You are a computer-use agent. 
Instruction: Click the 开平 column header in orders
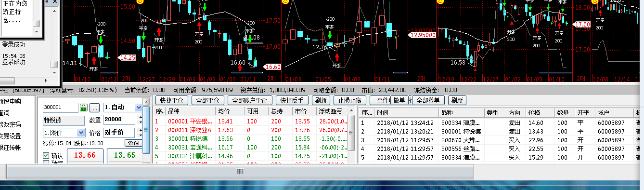click(x=585, y=113)
